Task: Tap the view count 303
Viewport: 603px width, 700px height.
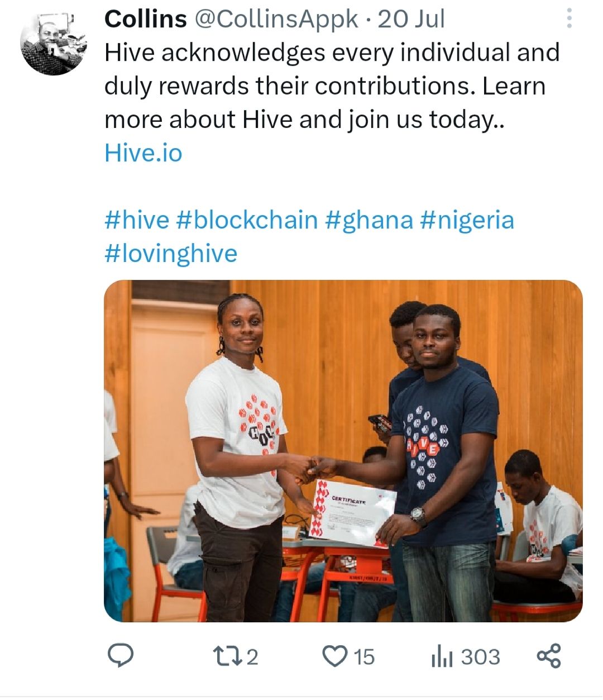Action: (x=480, y=657)
